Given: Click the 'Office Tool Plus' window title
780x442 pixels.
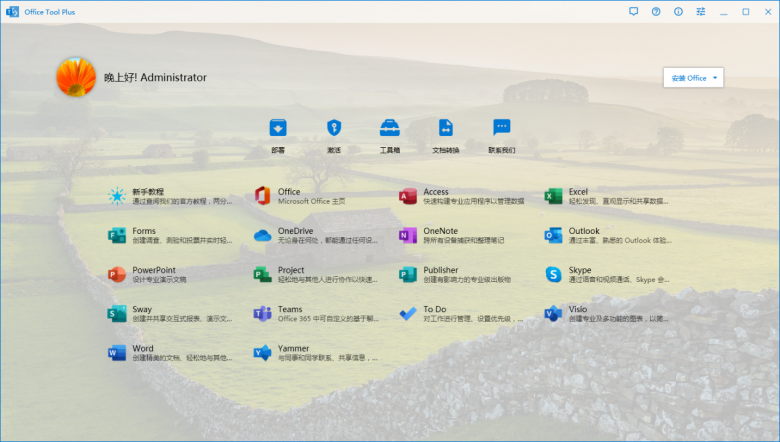Looking at the screenshot, I should click(x=50, y=12).
